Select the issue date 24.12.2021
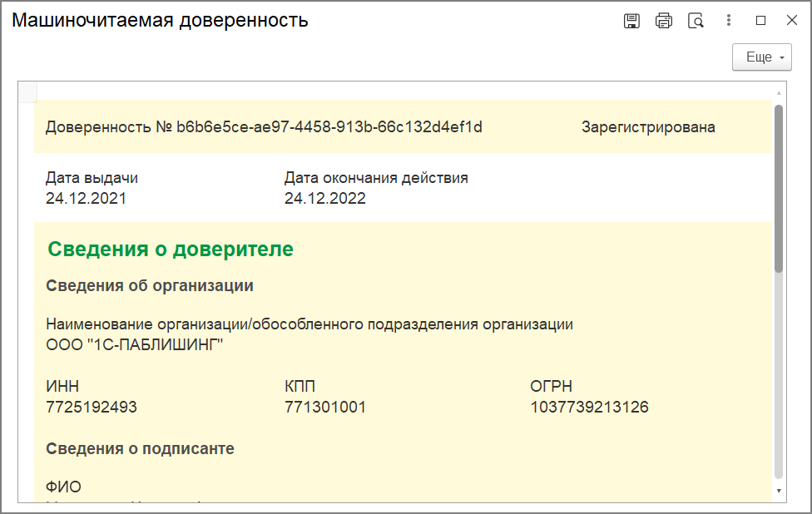This screenshot has height=514, width=812. point(87,199)
